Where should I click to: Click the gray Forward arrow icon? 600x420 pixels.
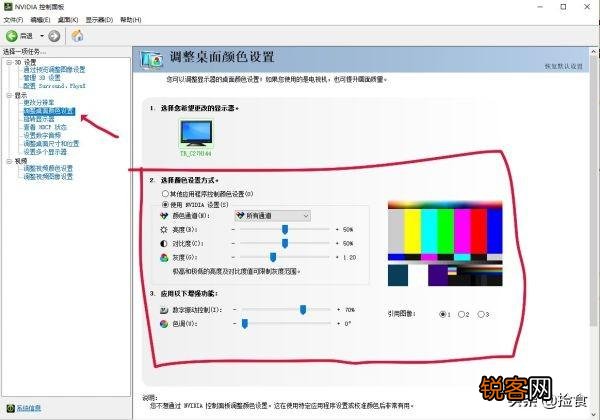[x=54, y=36]
